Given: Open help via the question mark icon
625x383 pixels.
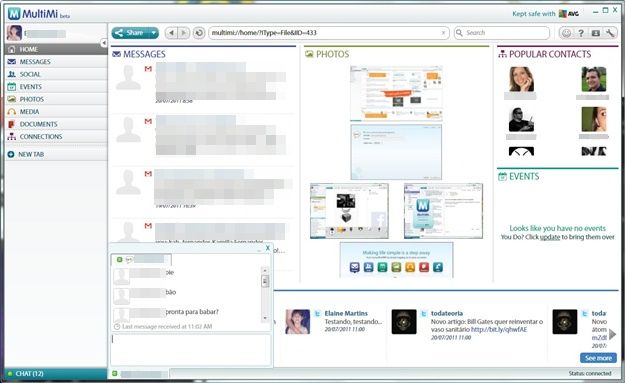Looking at the screenshot, I should click(581, 33).
